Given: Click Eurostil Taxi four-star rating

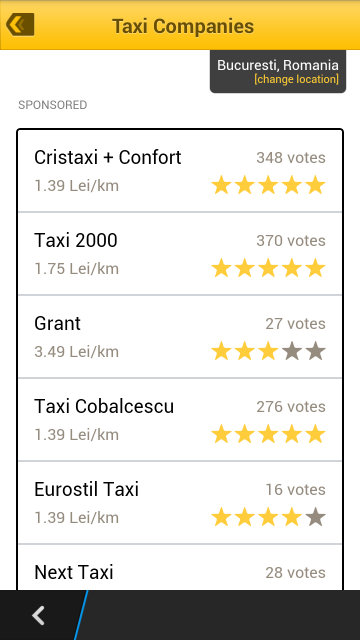Looking at the screenshot, I should [x=268, y=518].
